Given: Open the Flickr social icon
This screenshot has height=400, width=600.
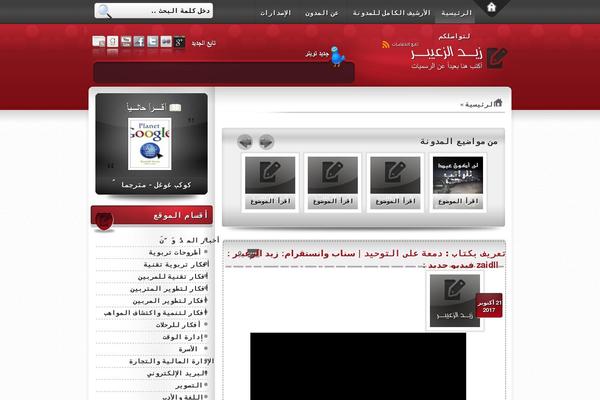Looking at the screenshot, I should [166, 42].
